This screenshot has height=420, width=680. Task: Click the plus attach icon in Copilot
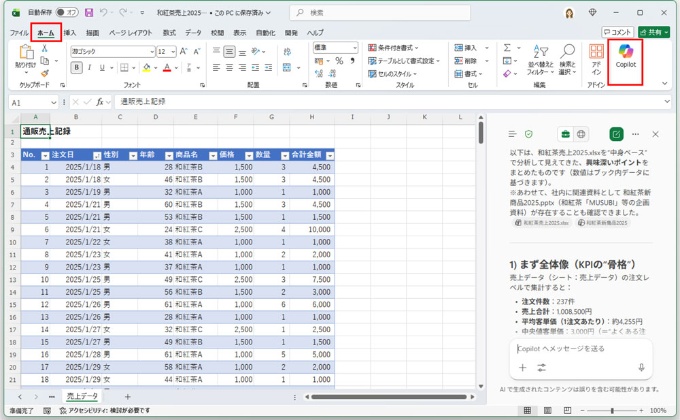(x=523, y=368)
